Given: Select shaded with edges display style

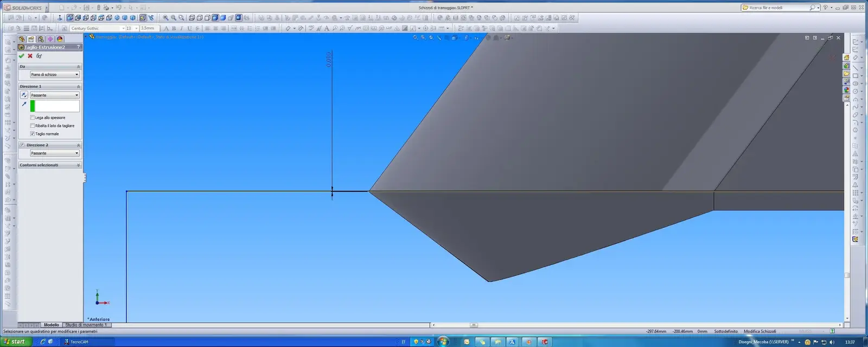Looking at the screenshot, I should [x=215, y=18].
